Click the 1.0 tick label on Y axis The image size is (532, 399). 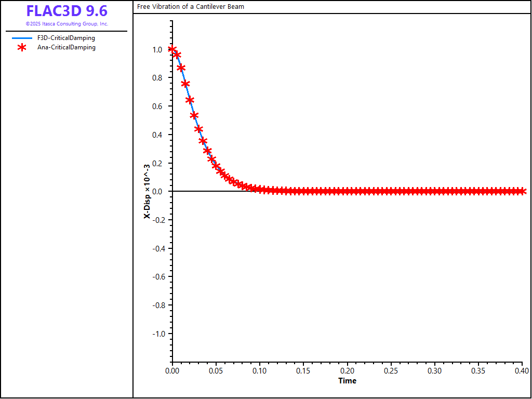pos(157,50)
